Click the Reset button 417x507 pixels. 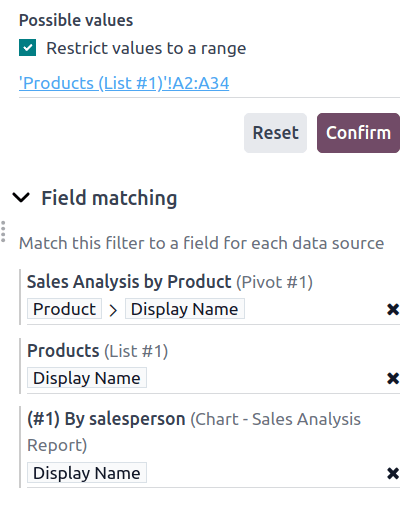(275, 133)
